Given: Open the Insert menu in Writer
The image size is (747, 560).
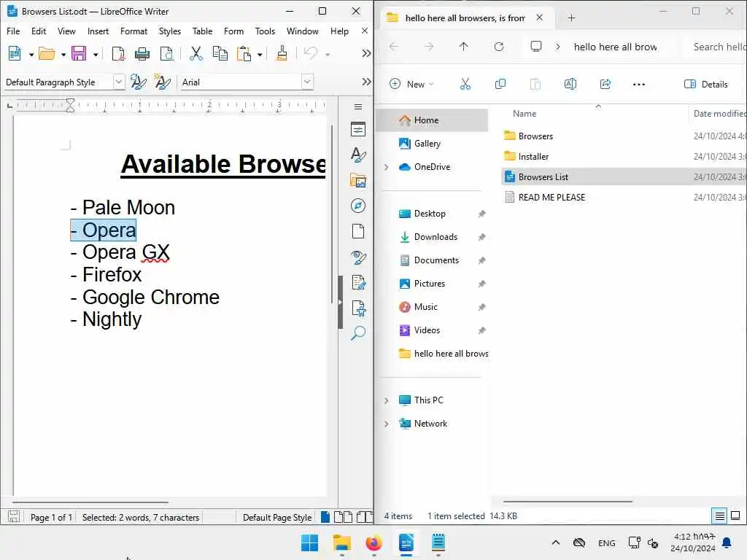Looking at the screenshot, I should [x=98, y=31].
